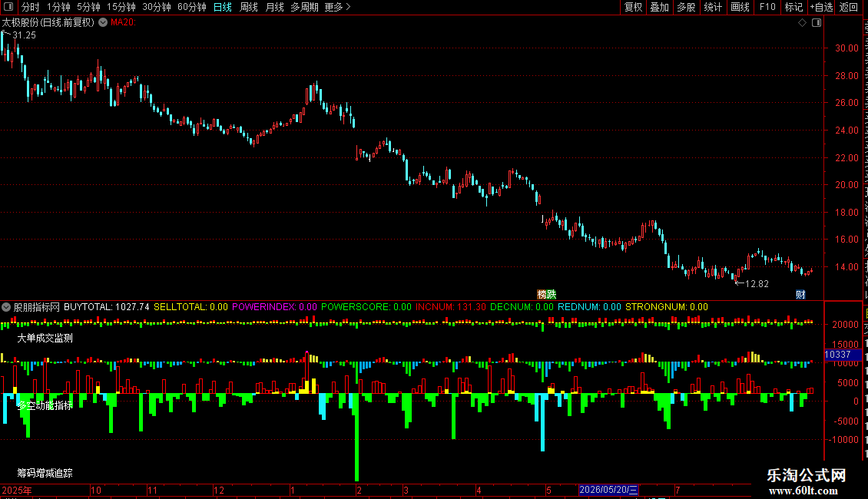Click the 多空动能指标 label
This screenshot has height=499, width=868.
point(45,405)
